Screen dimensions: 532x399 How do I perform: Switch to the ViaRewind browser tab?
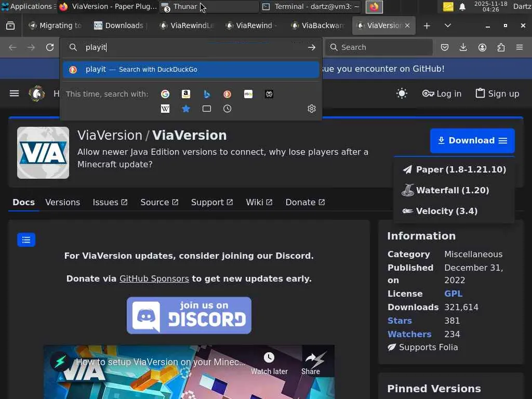pyautogui.click(x=252, y=26)
